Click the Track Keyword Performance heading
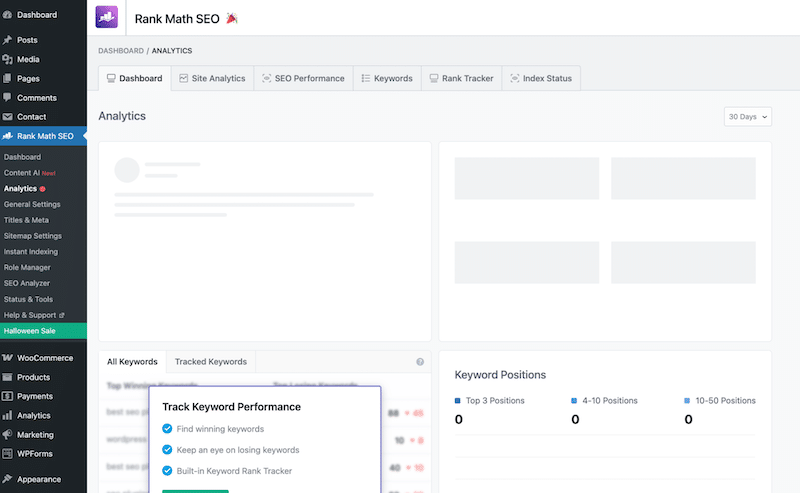Viewport: 800px width, 493px height. (232, 407)
